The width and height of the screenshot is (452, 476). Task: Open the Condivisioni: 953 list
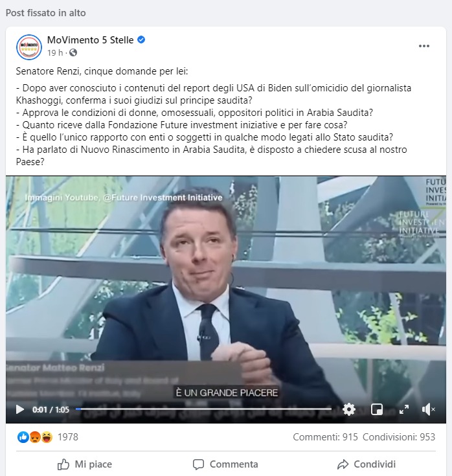tap(399, 437)
